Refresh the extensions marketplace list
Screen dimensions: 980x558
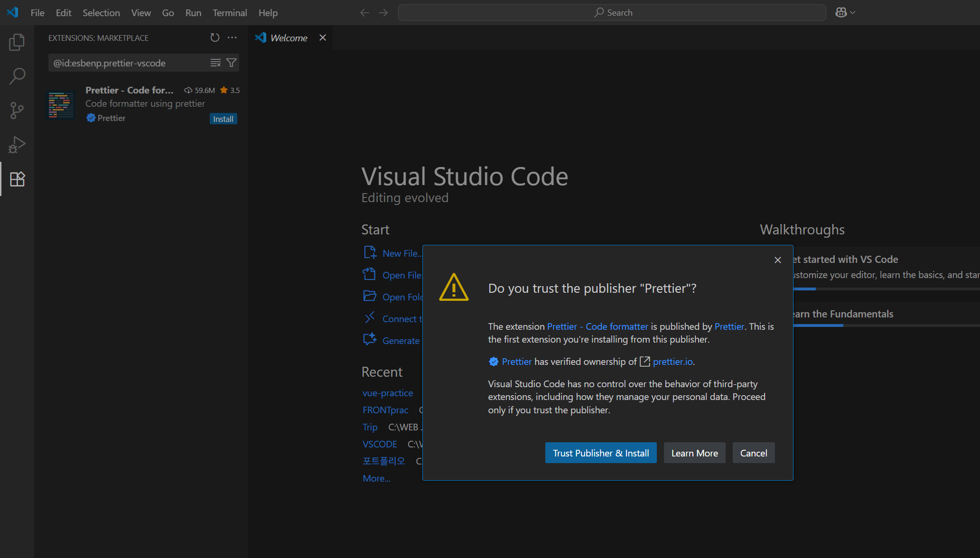click(x=215, y=37)
